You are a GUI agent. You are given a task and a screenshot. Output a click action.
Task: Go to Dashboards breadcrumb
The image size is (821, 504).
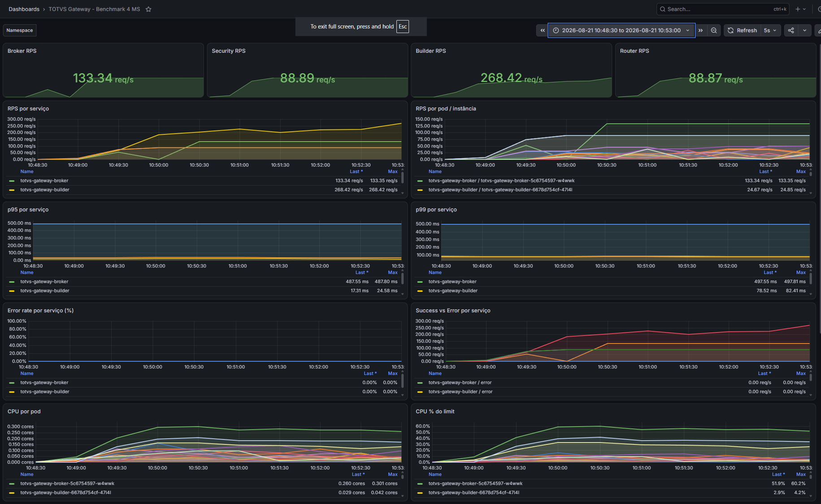(24, 9)
